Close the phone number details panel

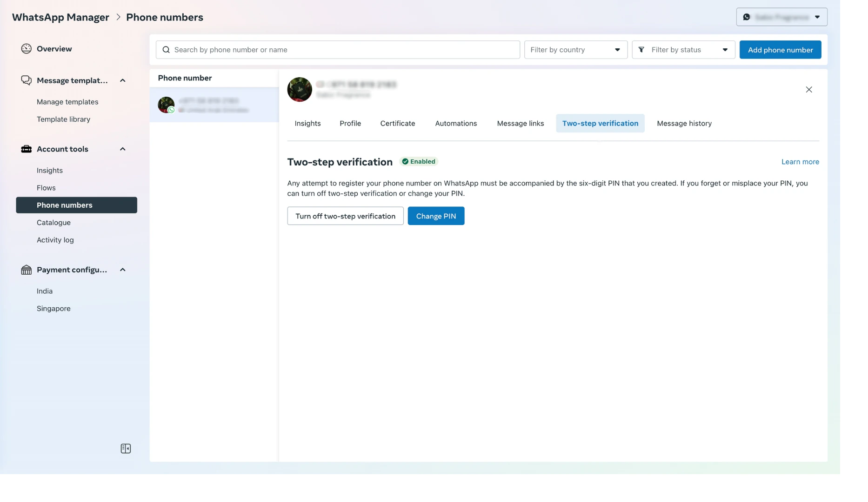(809, 90)
